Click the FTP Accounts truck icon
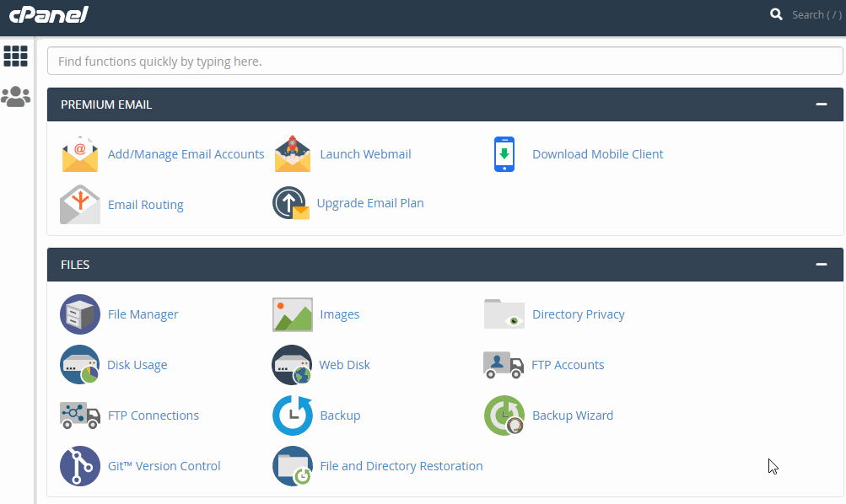This screenshot has height=504, width=846. [x=504, y=365]
